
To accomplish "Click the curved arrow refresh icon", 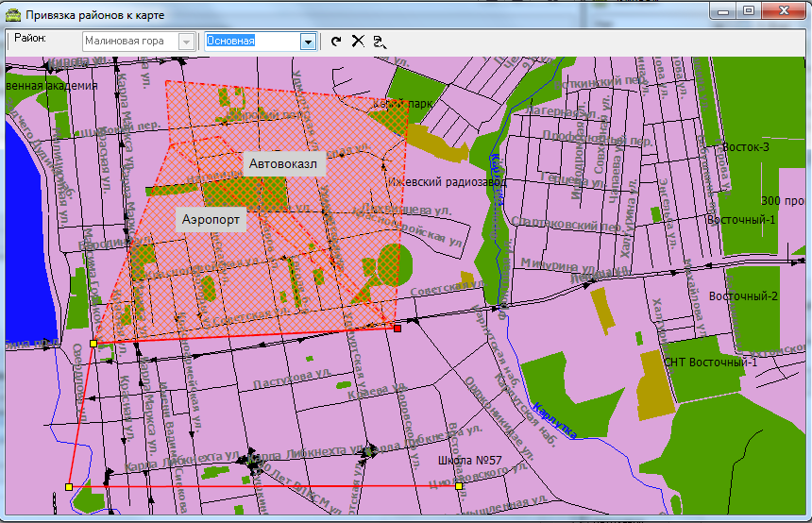I will 337,42.
